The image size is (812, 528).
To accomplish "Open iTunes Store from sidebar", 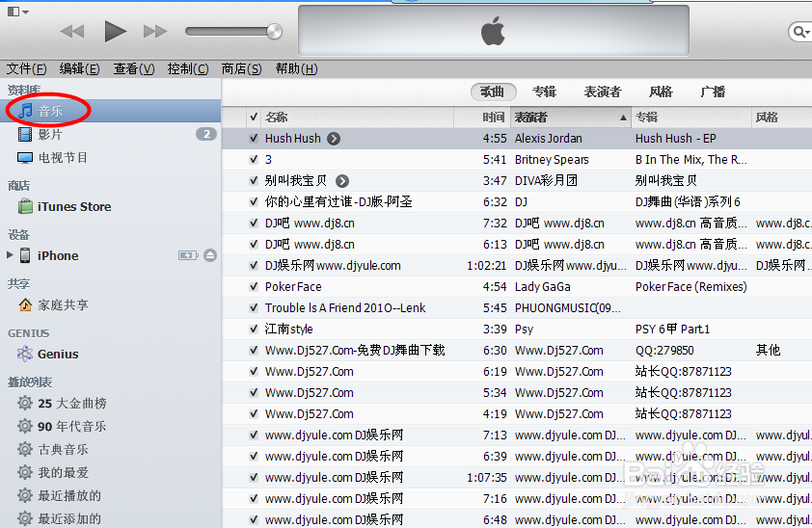I will click(65, 207).
